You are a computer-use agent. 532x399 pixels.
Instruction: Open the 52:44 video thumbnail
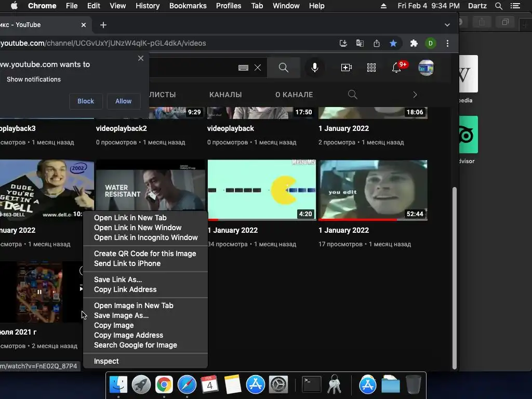tap(373, 190)
